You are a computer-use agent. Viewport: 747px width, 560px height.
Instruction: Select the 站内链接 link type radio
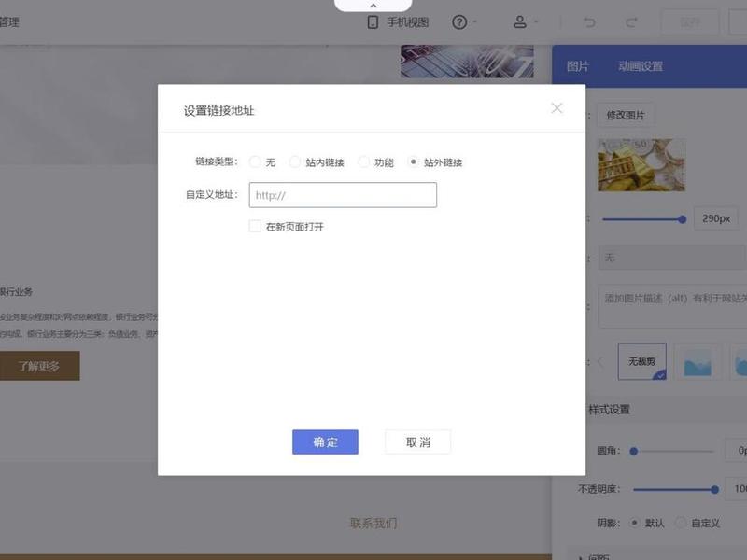[x=295, y=161]
